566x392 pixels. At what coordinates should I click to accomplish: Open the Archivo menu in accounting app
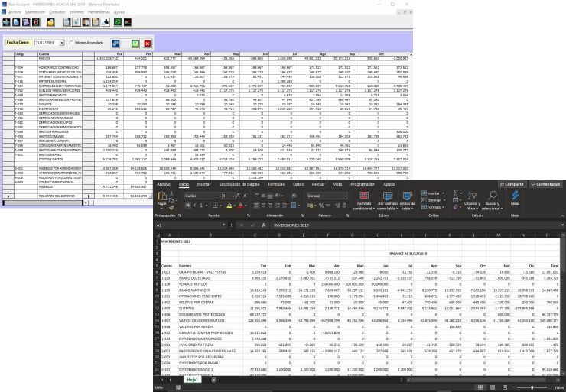tap(15, 12)
